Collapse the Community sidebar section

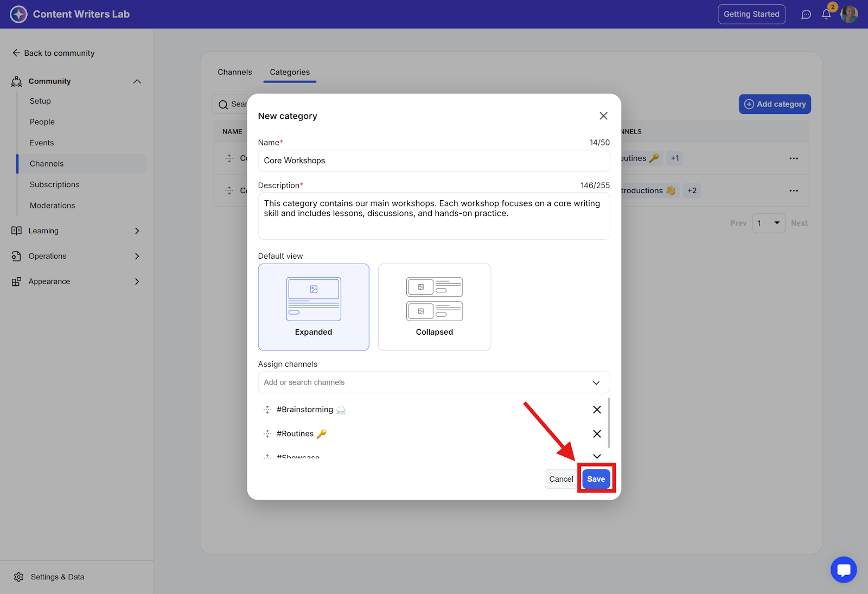point(137,81)
